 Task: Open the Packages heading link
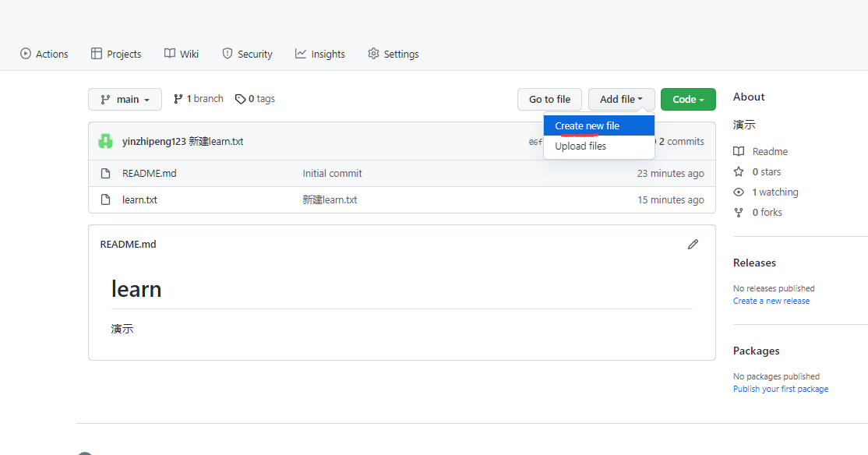[756, 351]
